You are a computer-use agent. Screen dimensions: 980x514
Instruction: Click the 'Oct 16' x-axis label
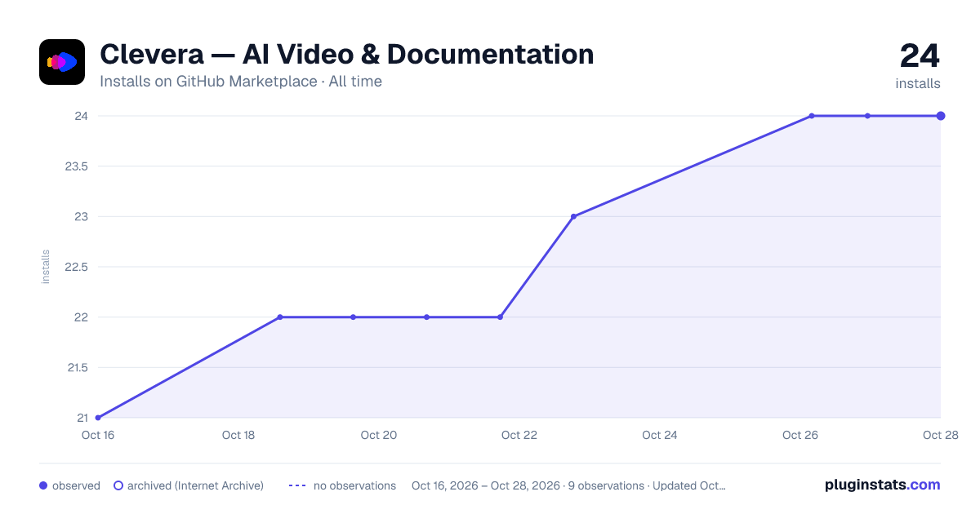coord(98,435)
